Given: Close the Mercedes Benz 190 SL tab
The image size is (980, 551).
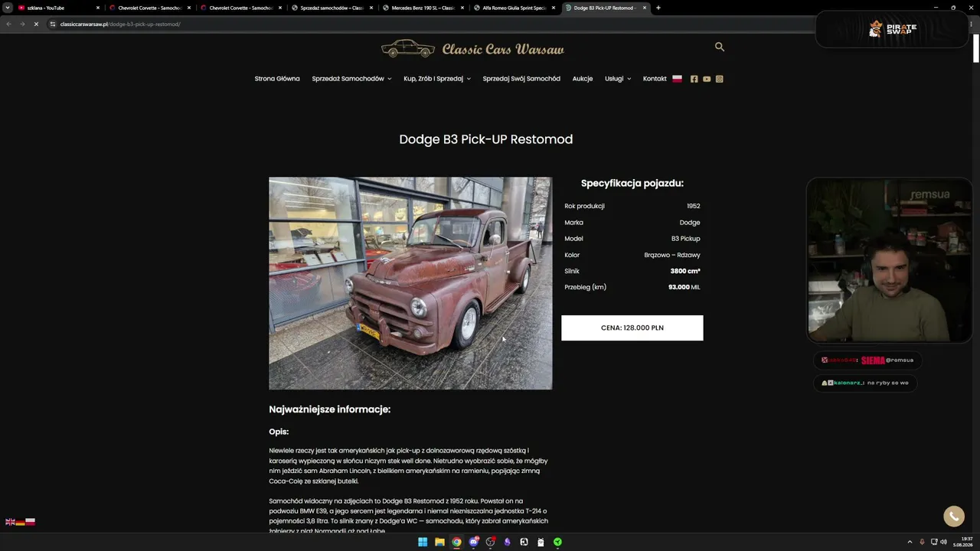Looking at the screenshot, I should 462,8.
